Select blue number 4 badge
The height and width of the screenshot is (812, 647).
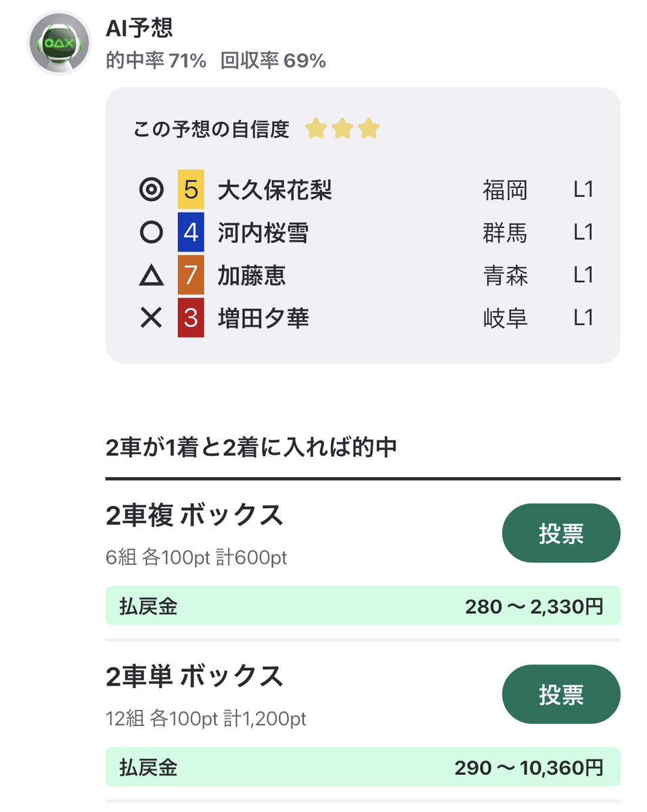pos(191,233)
